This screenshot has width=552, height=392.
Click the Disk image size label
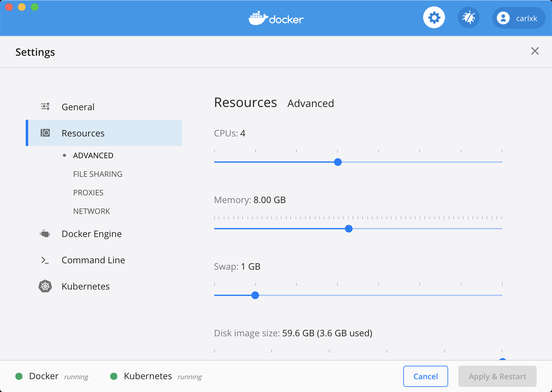pos(293,333)
